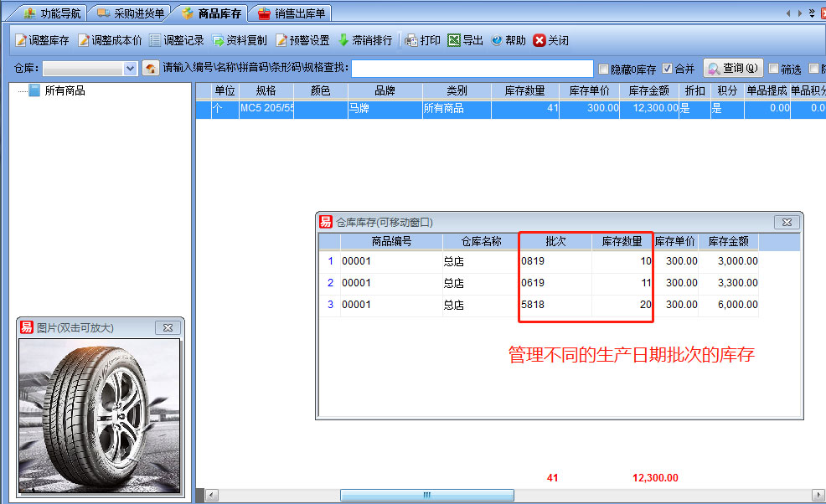Viewport: 826px width, 504px height.
Task: Export data with the 导出 button
Action: 465,40
